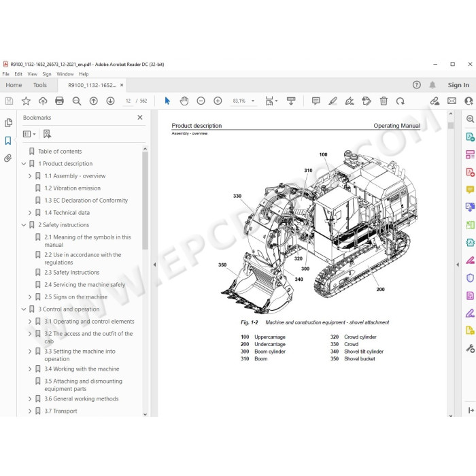Expand 3.1 Operating and control elements
The height and width of the screenshot is (476, 476).
coord(30,322)
